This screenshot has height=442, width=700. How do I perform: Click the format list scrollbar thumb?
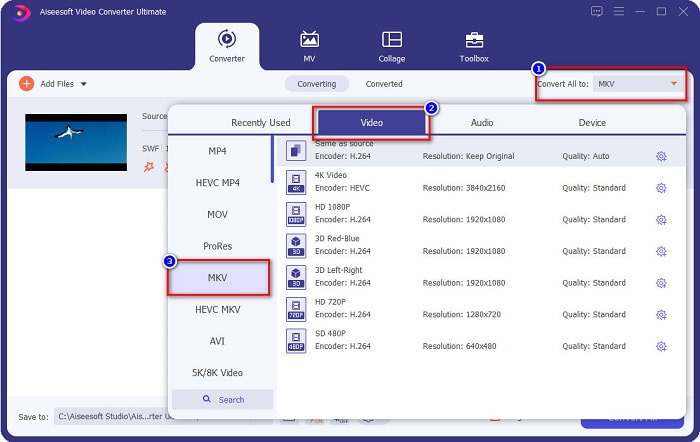tap(272, 159)
